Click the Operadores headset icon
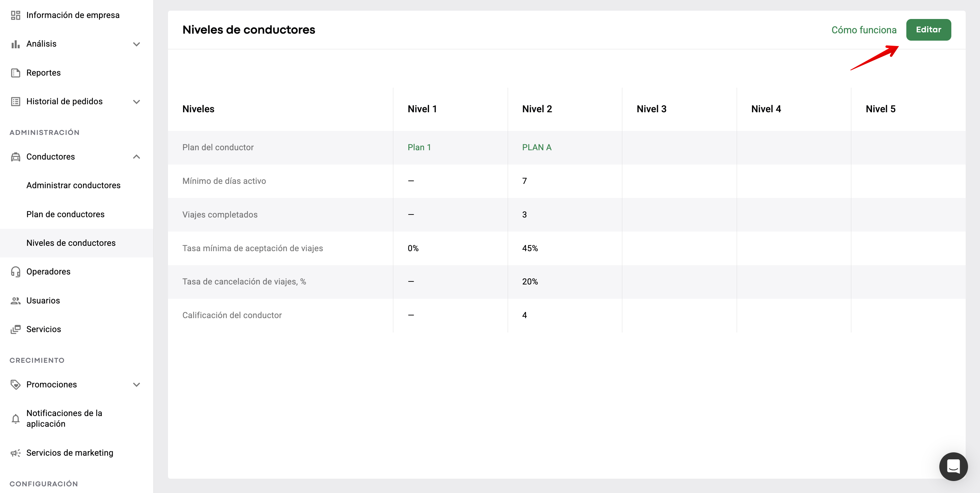The width and height of the screenshot is (980, 493). [x=16, y=272]
